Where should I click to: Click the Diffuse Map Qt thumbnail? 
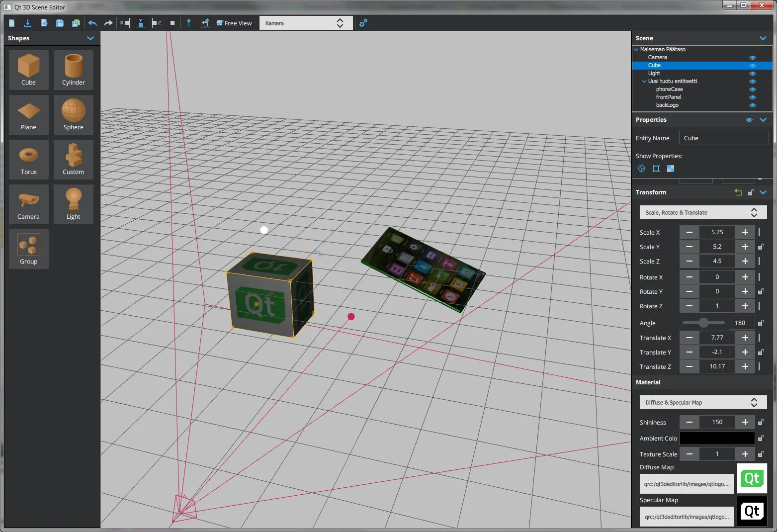pos(752,478)
